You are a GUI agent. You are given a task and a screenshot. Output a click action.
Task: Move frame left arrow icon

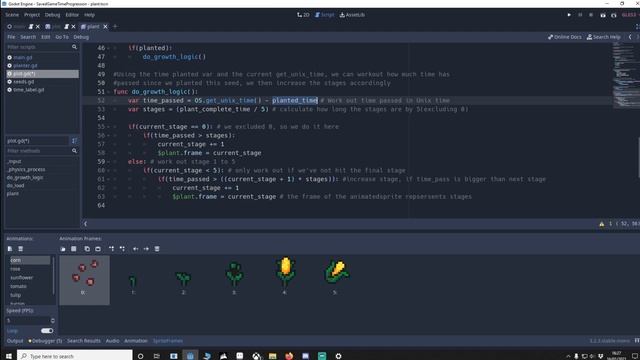click(136, 249)
